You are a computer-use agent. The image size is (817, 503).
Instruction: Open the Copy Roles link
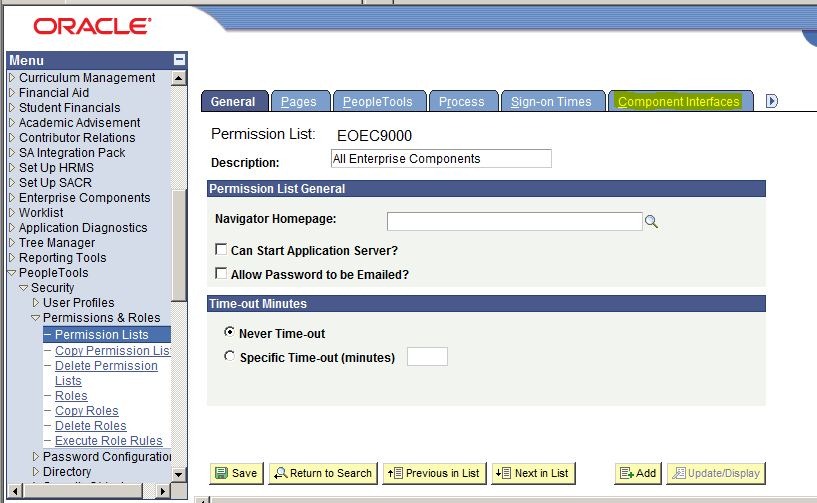pyautogui.click(x=87, y=411)
